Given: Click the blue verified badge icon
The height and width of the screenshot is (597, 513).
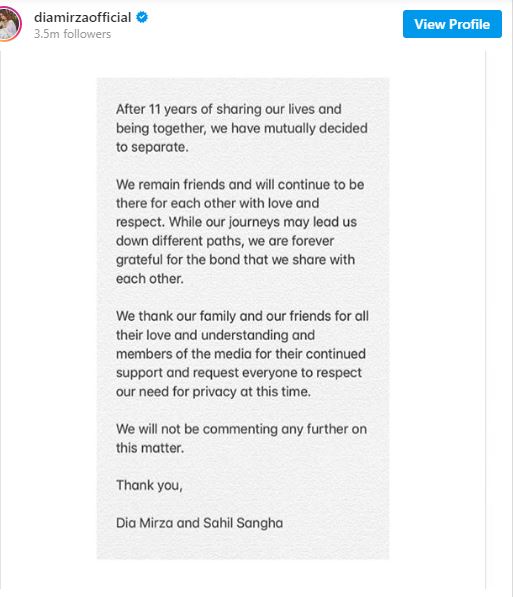Looking at the screenshot, I should click(x=142, y=17).
